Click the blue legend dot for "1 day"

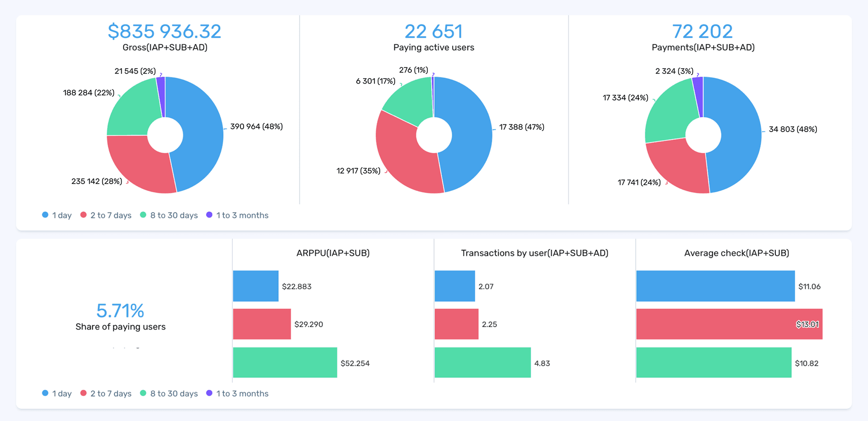click(44, 215)
